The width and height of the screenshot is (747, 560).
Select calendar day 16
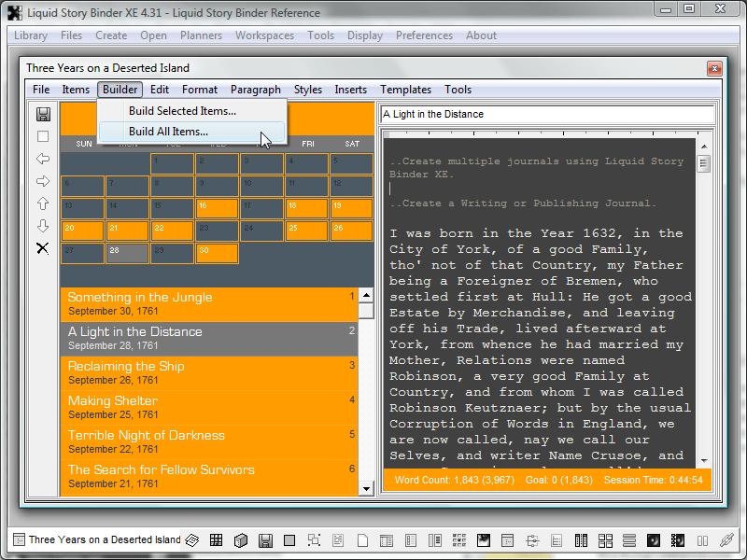click(217, 208)
